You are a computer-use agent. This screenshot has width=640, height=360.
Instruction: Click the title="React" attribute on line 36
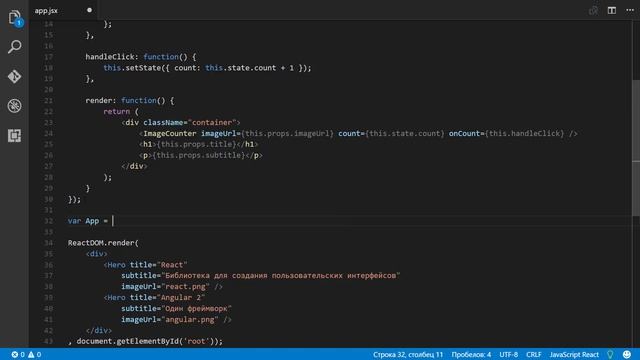point(158,265)
